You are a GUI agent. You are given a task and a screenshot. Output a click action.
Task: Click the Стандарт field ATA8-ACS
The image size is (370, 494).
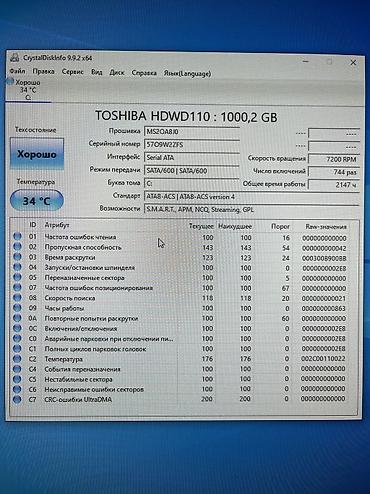[252, 197]
